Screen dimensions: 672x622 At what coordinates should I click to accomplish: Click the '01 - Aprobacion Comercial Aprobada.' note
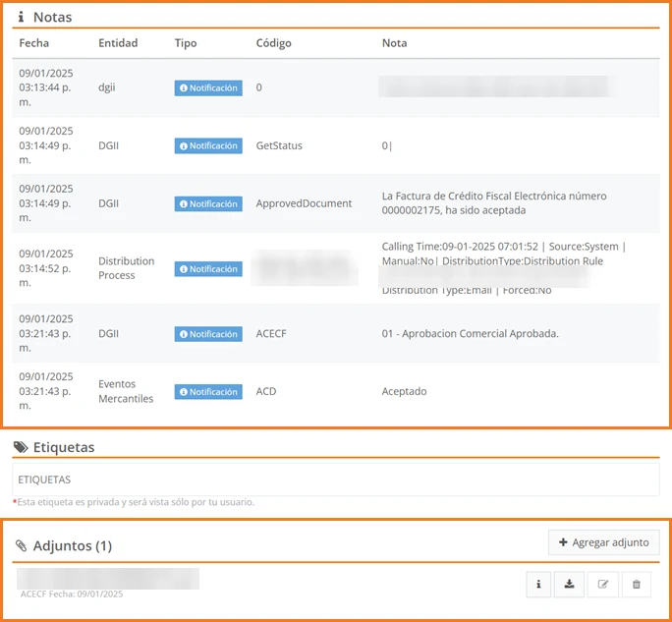[x=471, y=333]
